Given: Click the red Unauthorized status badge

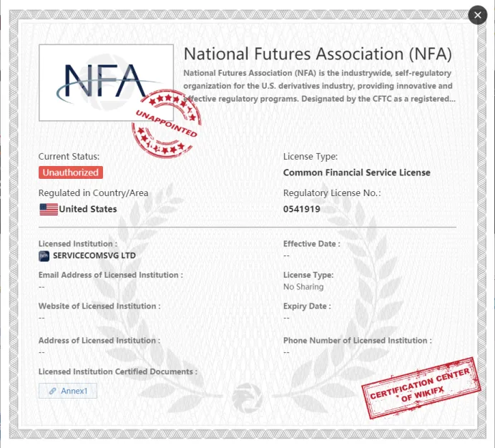Looking at the screenshot, I should pyautogui.click(x=71, y=172).
